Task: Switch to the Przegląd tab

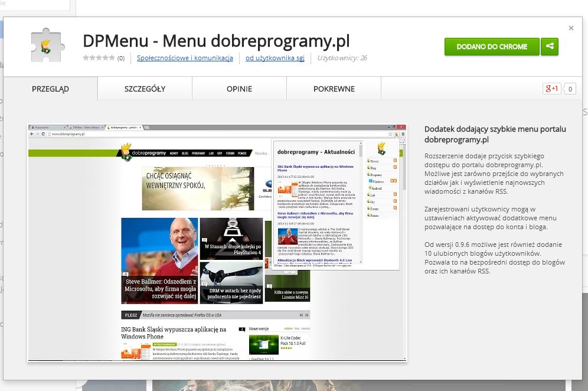Action: (x=50, y=89)
